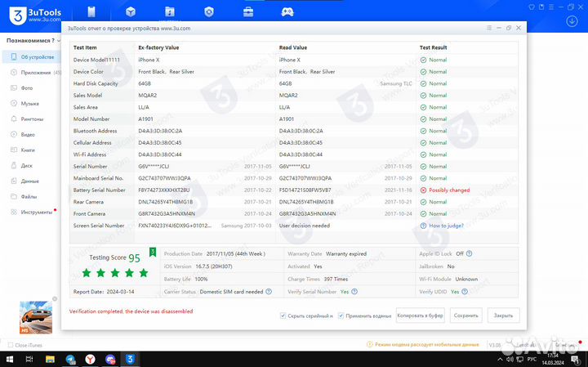The image size is (588, 367).
Task: Open the toolbox briefcase icon
Action: pos(248,12)
